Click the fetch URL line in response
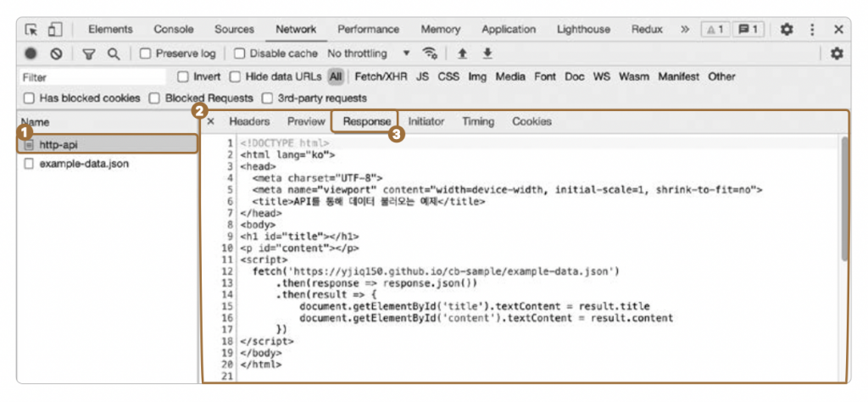868x402 pixels. point(435,271)
